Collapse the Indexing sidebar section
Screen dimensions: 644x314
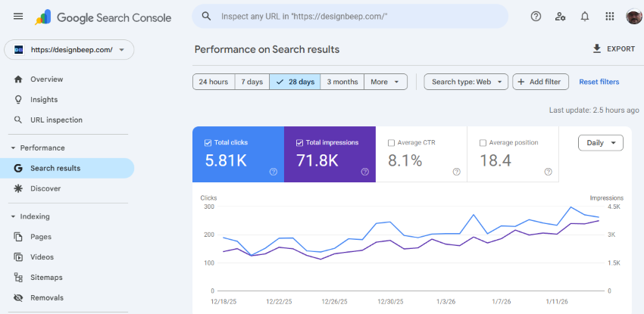point(13,216)
